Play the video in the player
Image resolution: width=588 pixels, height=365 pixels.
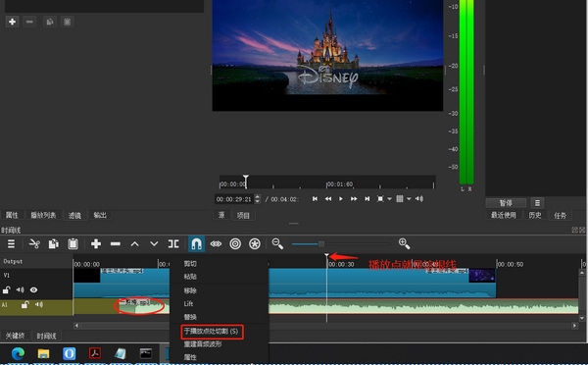coord(341,198)
